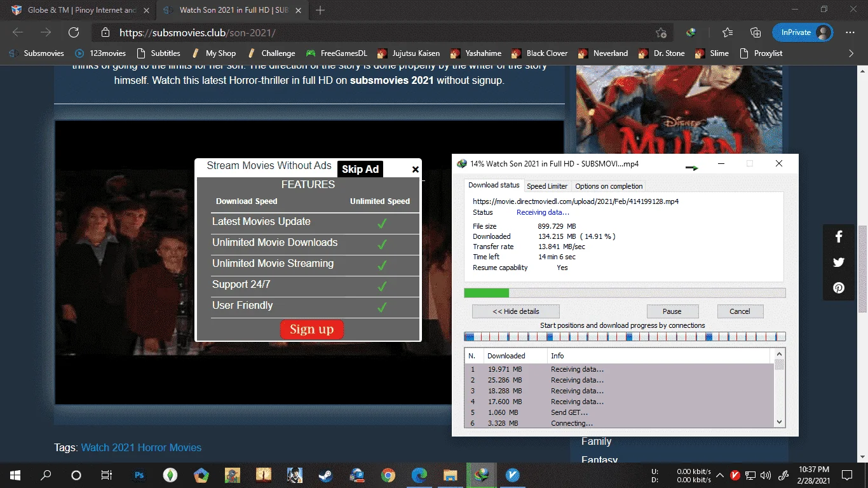Image resolution: width=868 pixels, height=488 pixels.
Task: Go back to the previous page
Action: click(x=18, y=32)
